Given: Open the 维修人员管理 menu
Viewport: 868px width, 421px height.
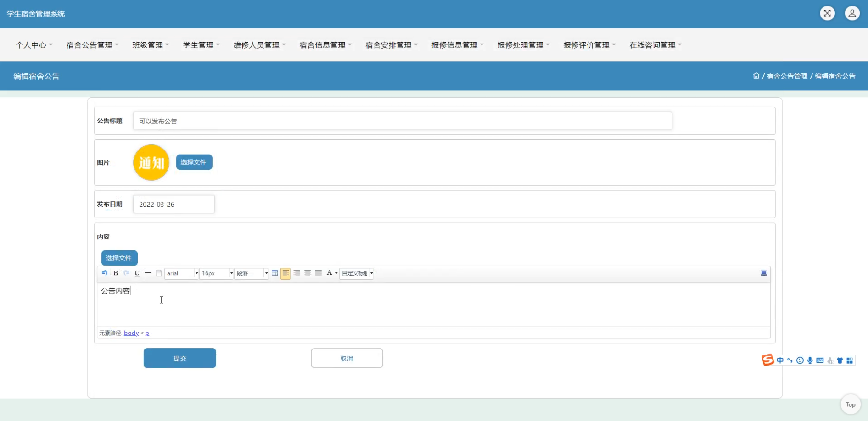Looking at the screenshot, I should pos(259,45).
